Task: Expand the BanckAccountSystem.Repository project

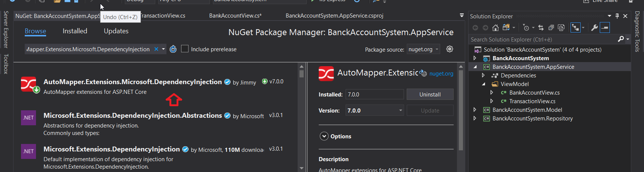Action: (x=475, y=118)
